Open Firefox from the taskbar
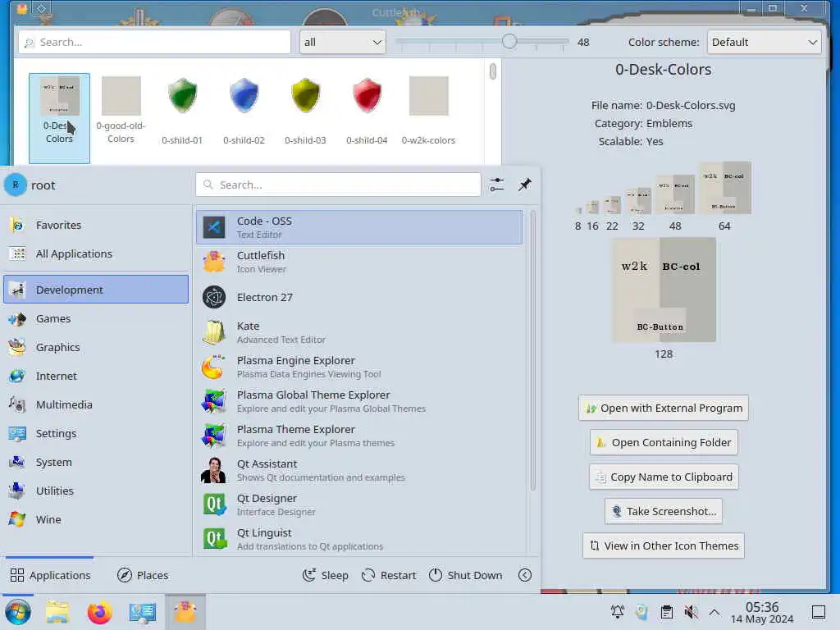This screenshot has height=630, width=840. tap(99, 612)
